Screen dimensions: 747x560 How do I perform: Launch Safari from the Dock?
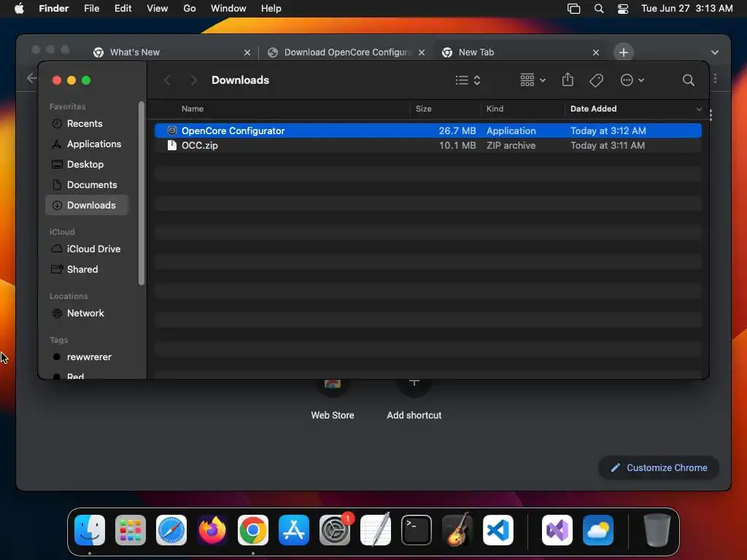171,530
